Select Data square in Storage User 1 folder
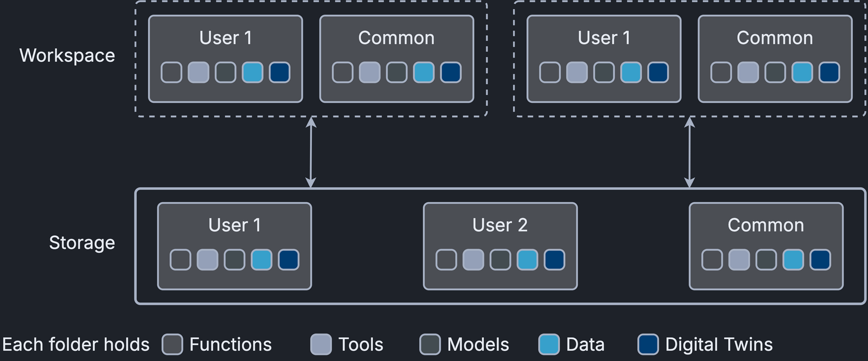This screenshot has width=868, height=361. pos(261,260)
